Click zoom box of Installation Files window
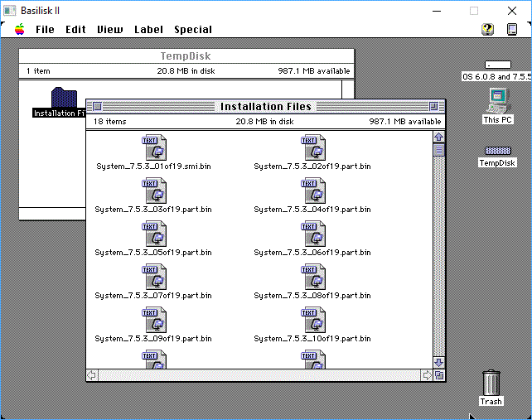Screen dimensions: 532x420 (433, 107)
